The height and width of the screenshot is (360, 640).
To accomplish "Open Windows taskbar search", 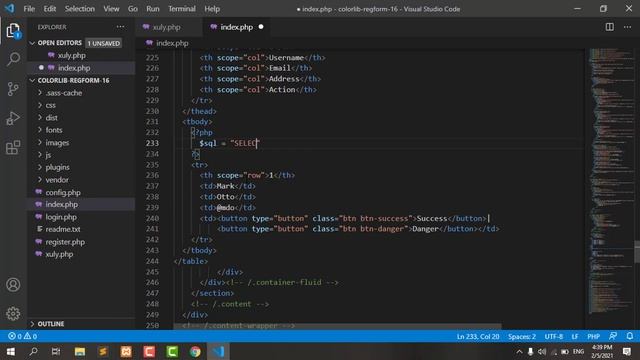I will tap(33, 351).
